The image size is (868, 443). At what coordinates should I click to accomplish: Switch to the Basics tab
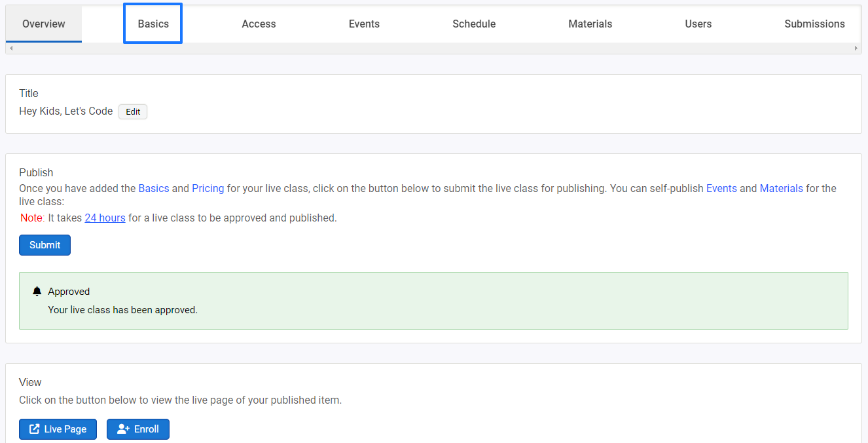point(153,24)
